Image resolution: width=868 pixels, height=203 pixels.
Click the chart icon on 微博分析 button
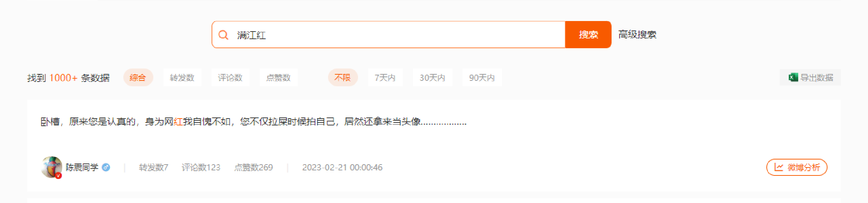click(x=779, y=167)
